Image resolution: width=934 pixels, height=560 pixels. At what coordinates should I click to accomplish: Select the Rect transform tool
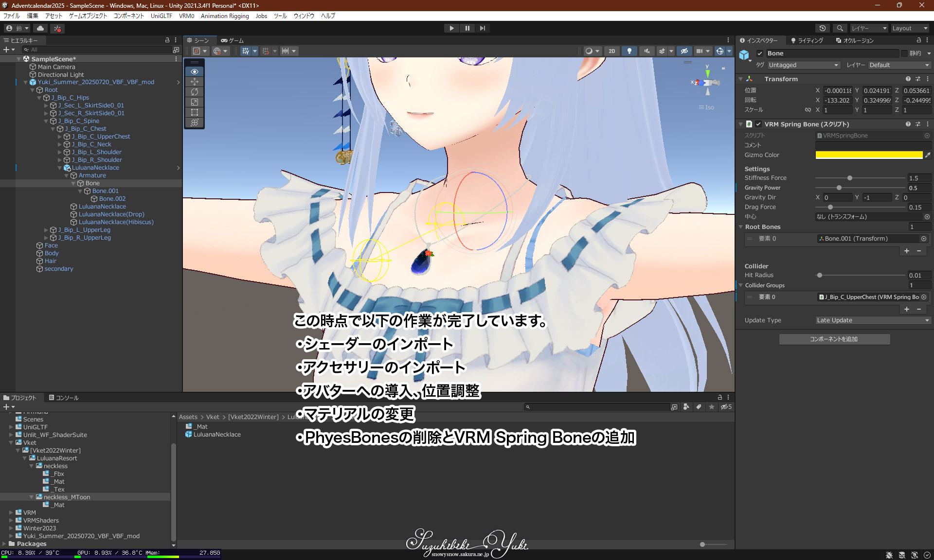tap(195, 112)
